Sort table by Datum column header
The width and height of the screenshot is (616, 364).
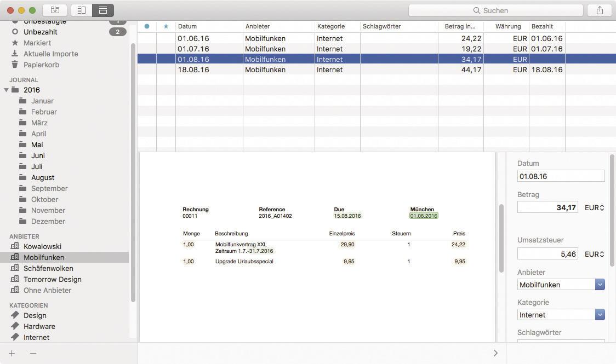208,26
